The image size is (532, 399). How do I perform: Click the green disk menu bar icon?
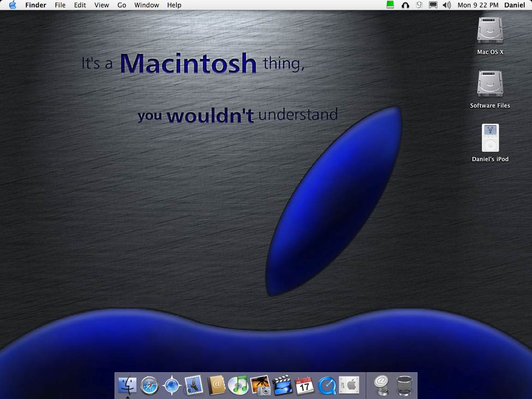tap(390, 5)
